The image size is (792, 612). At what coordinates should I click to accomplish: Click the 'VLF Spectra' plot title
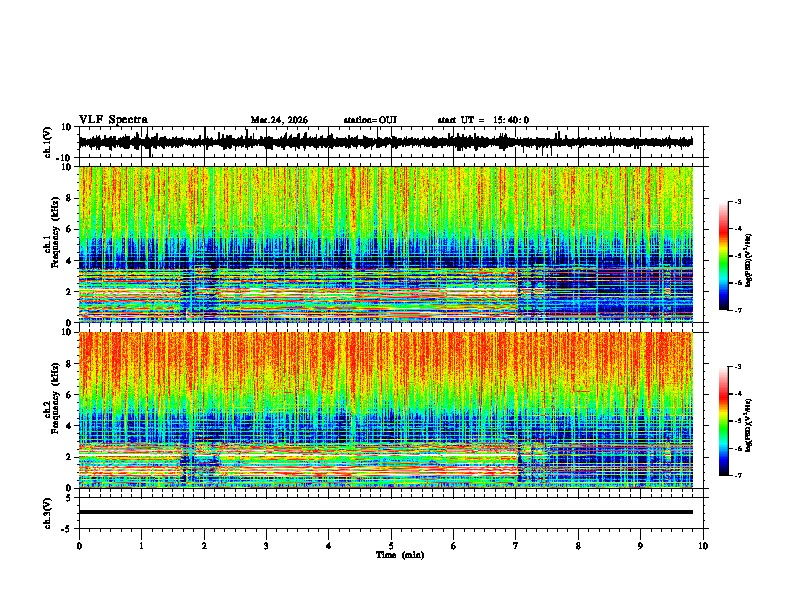113,120
